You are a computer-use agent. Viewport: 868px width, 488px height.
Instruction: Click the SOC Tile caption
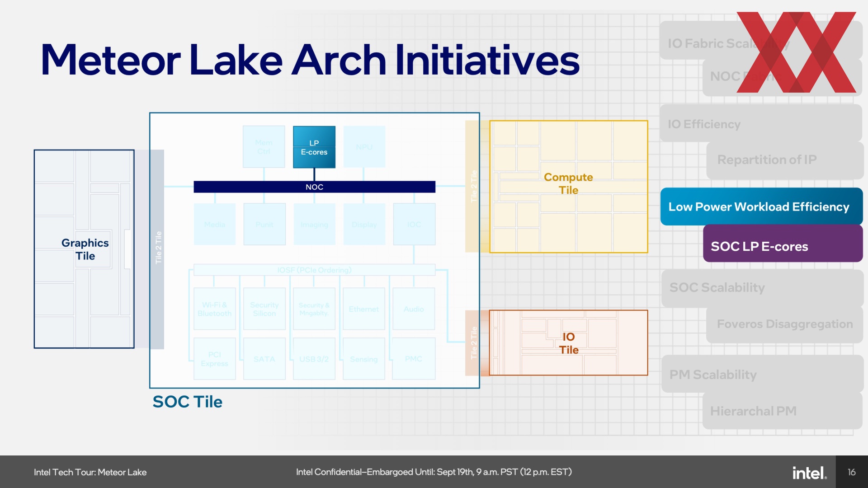tap(187, 402)
